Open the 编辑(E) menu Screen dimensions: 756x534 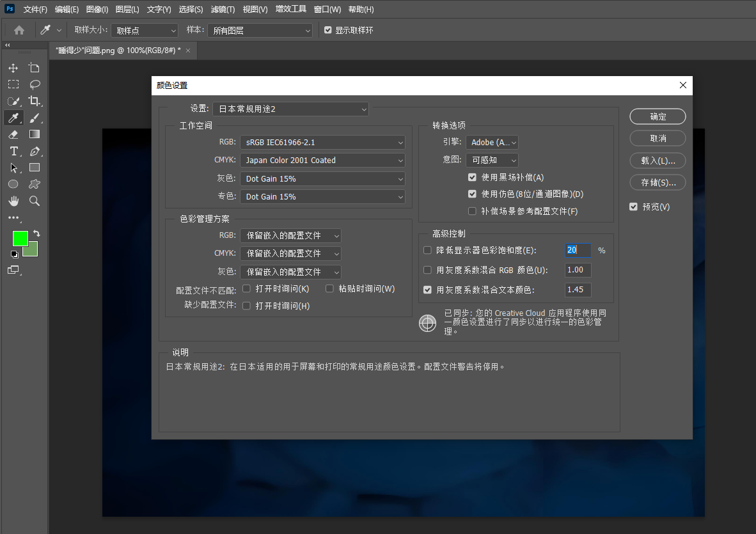tap(67, 9)
